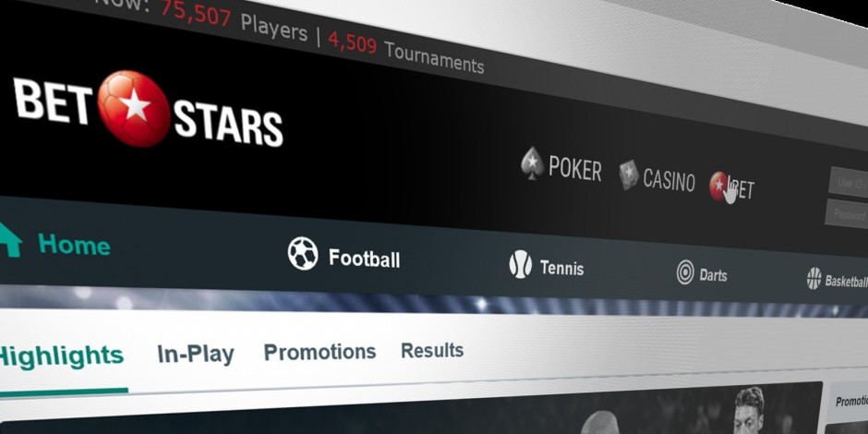This screenshot has width=868, height=434.
Task: Click the BetStars red ball logo
Action: coord(134,109)
